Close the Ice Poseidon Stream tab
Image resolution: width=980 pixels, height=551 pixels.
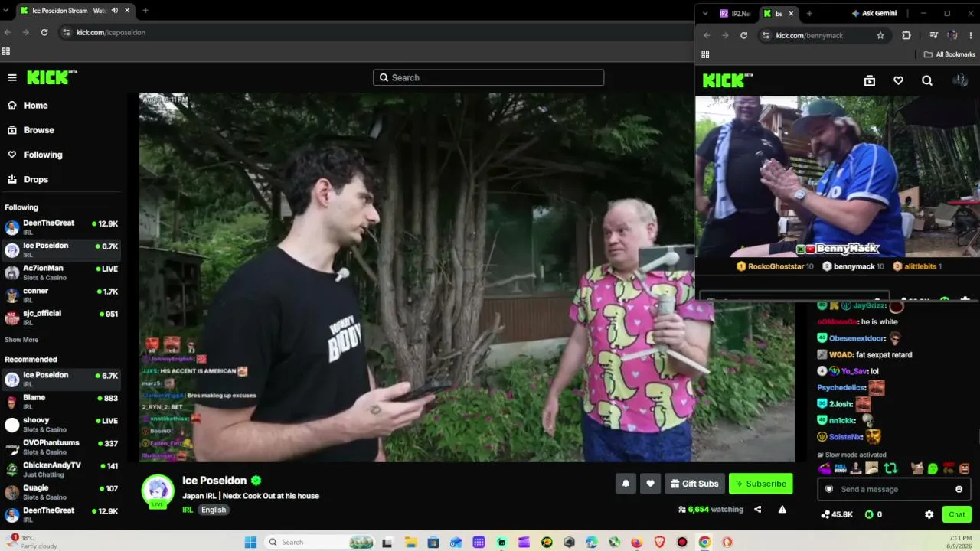tap(126, 11)
